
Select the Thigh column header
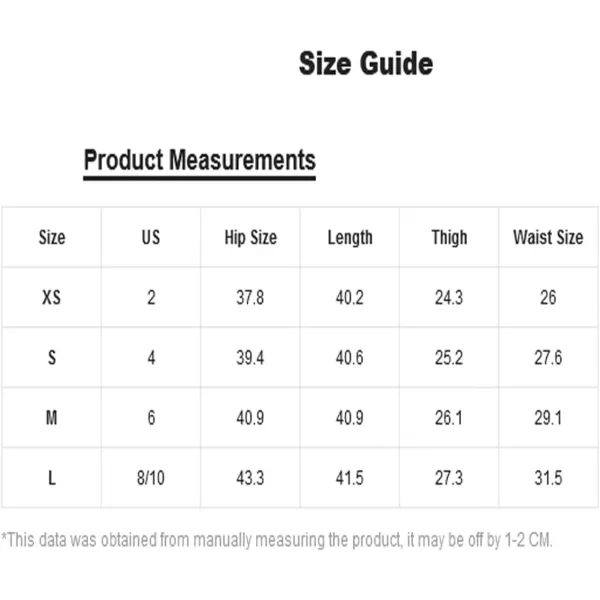[x=449, y=238]
